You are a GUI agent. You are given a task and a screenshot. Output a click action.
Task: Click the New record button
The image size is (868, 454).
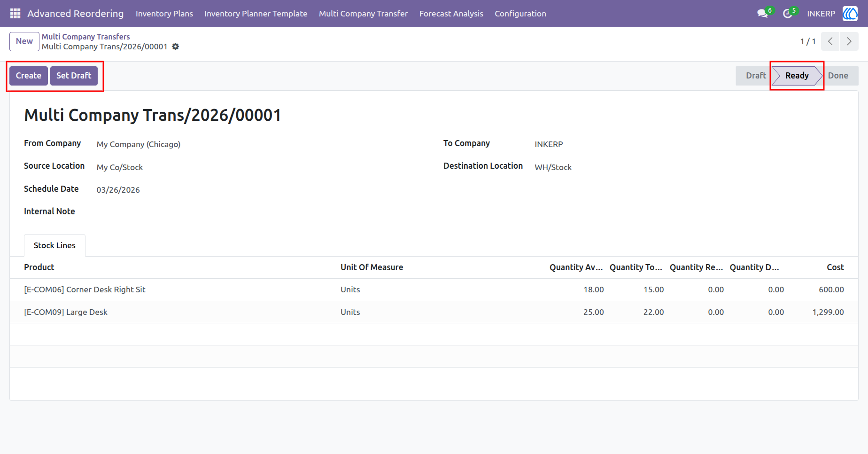coord(24,41)
